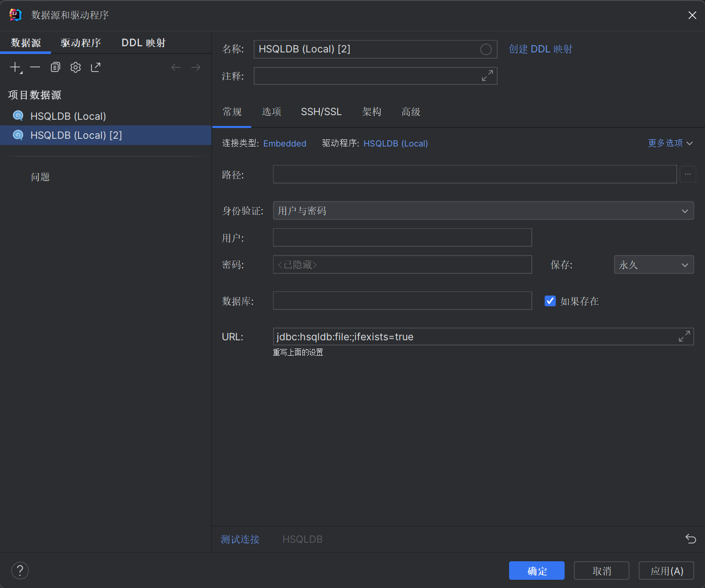The width and height of the screenshot is (705, 588).
Task: Change connection type Embedded
Action: pos(285,143)
